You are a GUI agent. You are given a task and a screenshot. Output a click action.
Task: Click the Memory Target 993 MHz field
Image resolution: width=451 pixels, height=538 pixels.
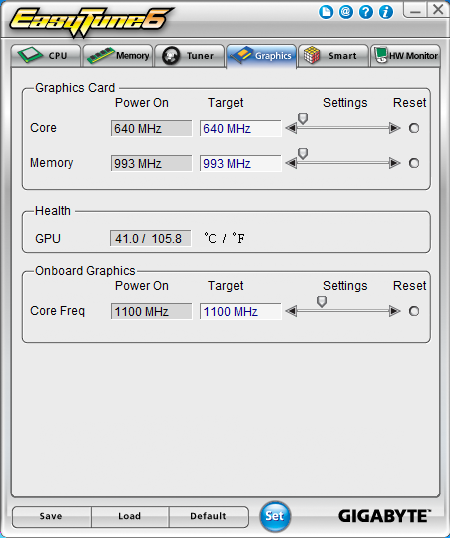coord(241,163)
